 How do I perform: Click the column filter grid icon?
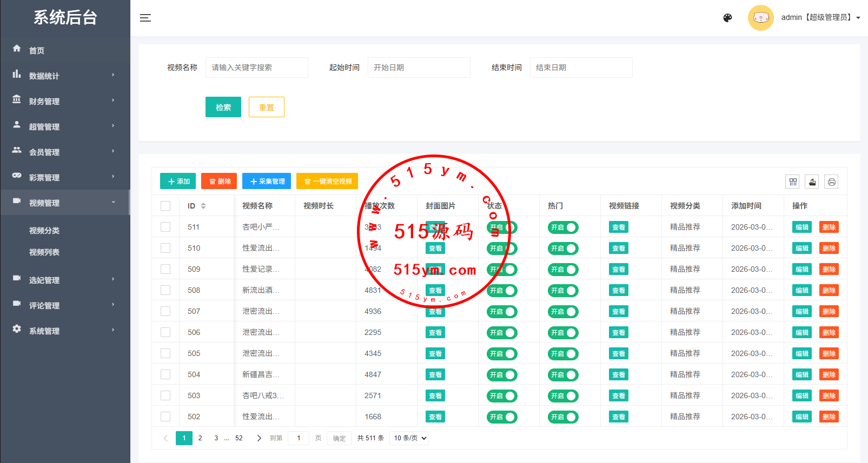click(x=793, y=182)
